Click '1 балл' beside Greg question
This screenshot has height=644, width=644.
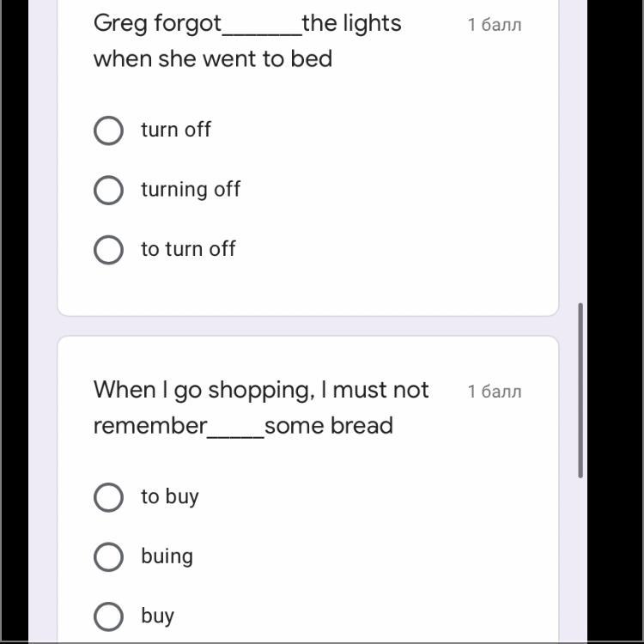[x=495, y=25]
